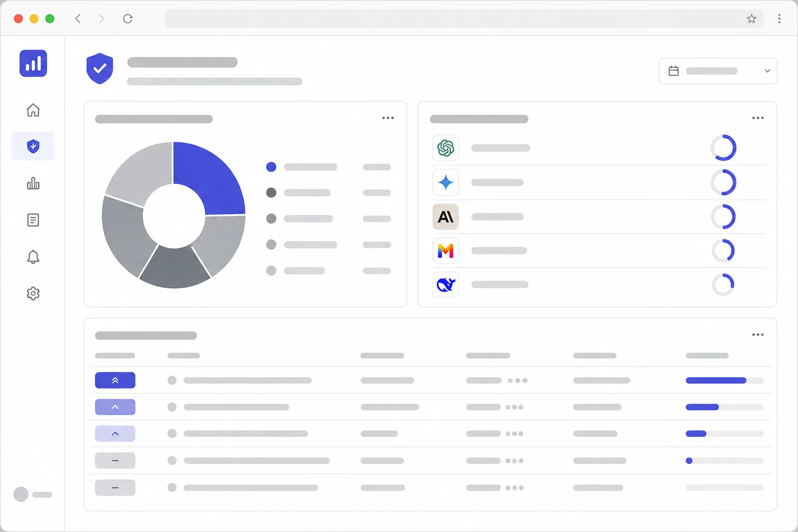This screenshot has width=798, height=532.
Task: Open three-dot menu on donut chart card
Action: coord(388,118)
